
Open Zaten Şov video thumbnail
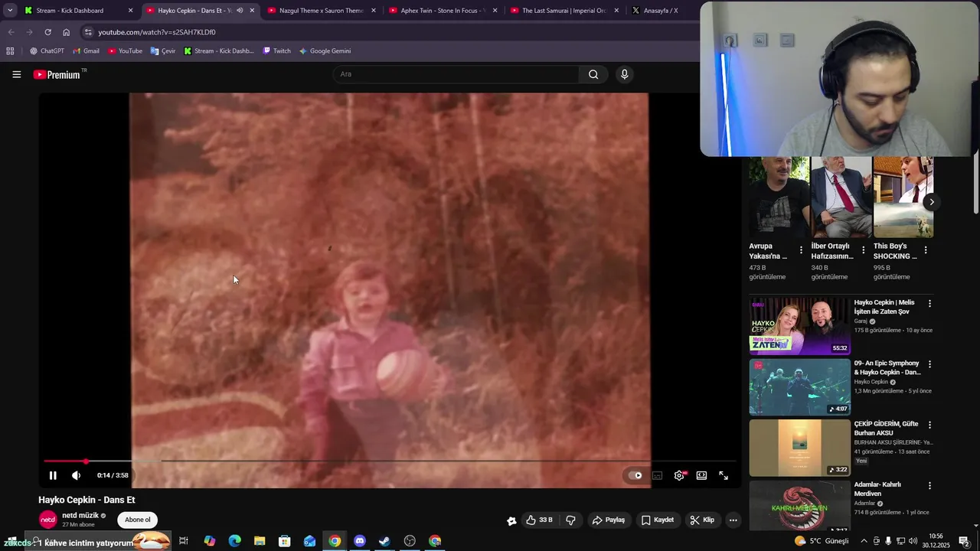(799, 326)
